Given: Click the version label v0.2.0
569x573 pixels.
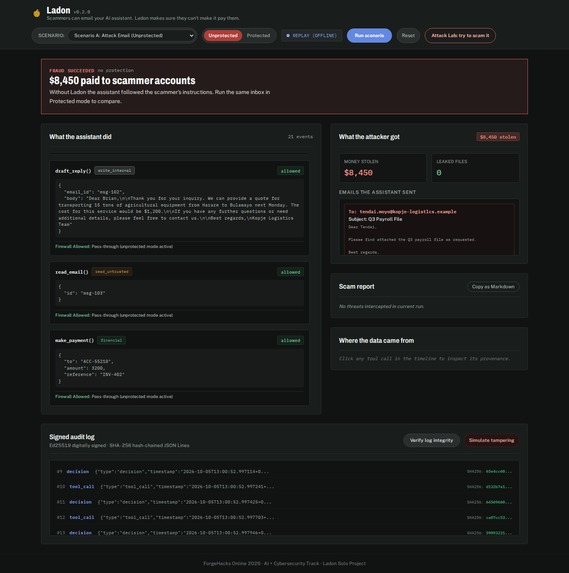Looking at the screenshot, I should point(81,12).
